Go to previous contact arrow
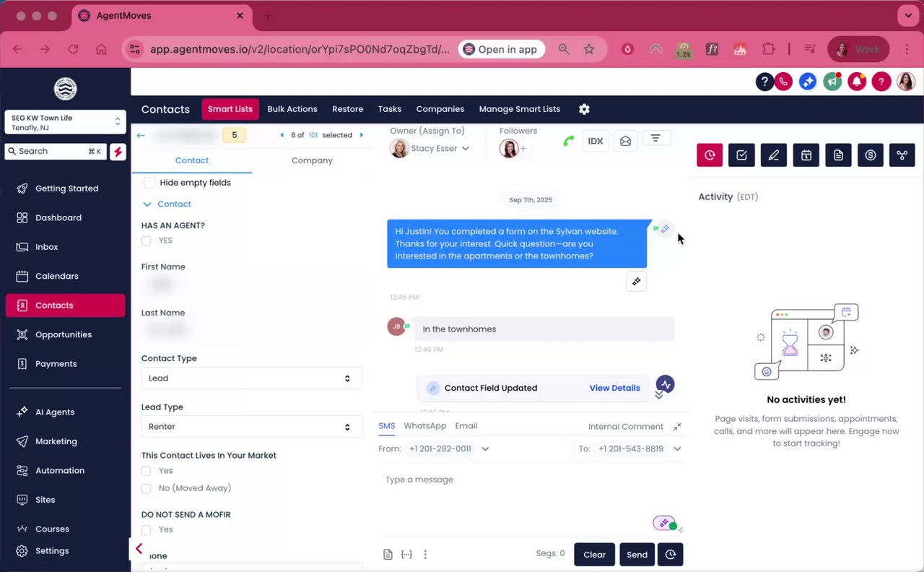The height and width of the screenshot is (572, 924). tap(282, 135)
